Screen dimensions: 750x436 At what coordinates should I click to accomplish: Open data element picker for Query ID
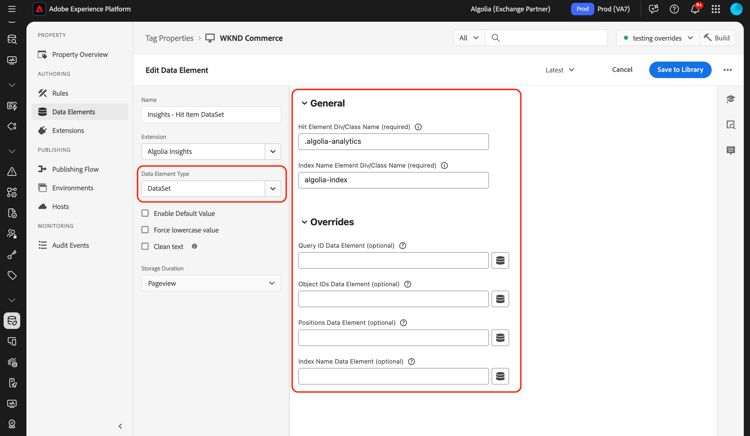coord(500,260)
